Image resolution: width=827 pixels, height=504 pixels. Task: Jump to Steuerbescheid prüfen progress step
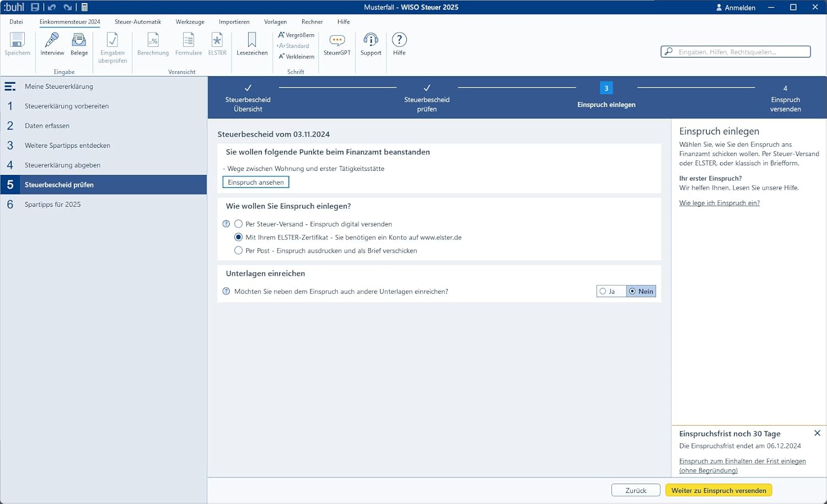tap(427, 98)
